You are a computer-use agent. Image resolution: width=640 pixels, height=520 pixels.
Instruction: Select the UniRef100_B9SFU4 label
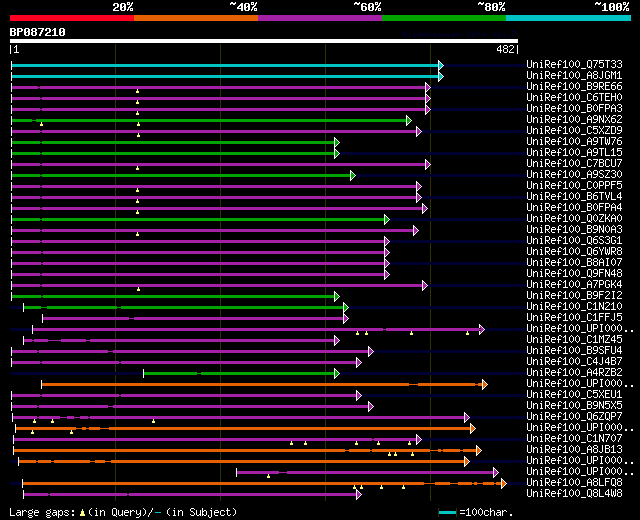pos(574,351)
